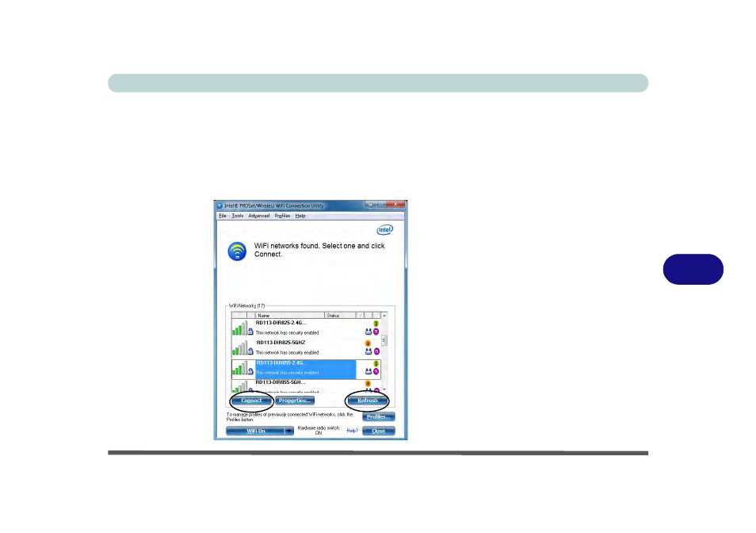Screen dimensions: 756x533
Task: Click access point icon of RD113-DIR825-2.4G
Action: 368,332
